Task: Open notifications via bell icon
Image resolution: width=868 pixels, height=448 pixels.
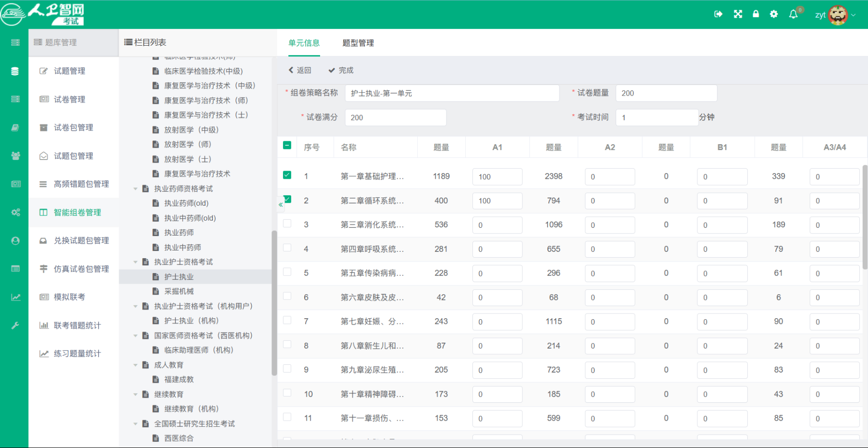Action: coord(793,14)
